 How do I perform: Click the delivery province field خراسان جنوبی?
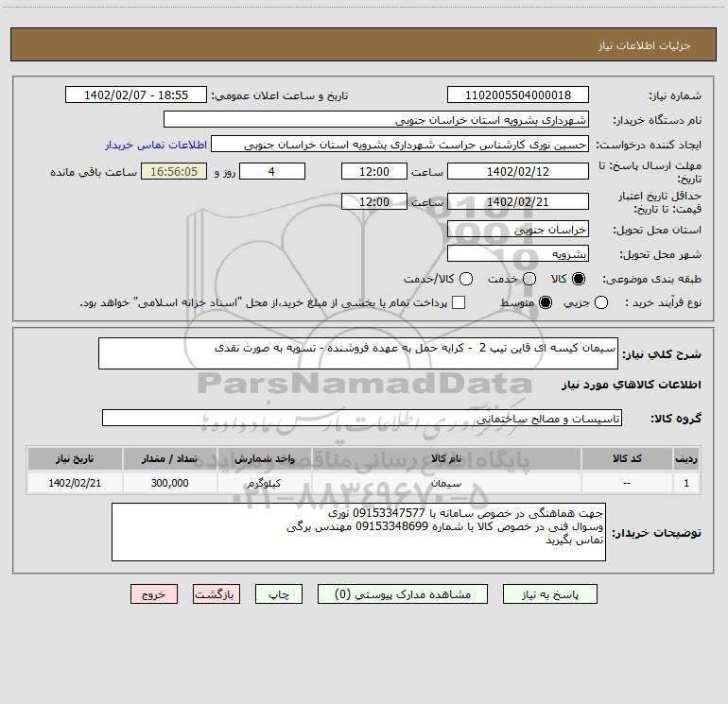[x=518, y=230]
